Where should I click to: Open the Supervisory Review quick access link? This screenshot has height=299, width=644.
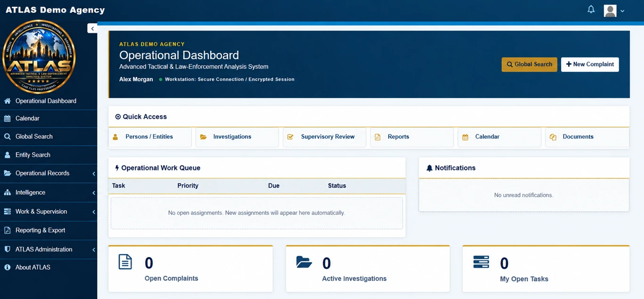[x=324, y=137]
